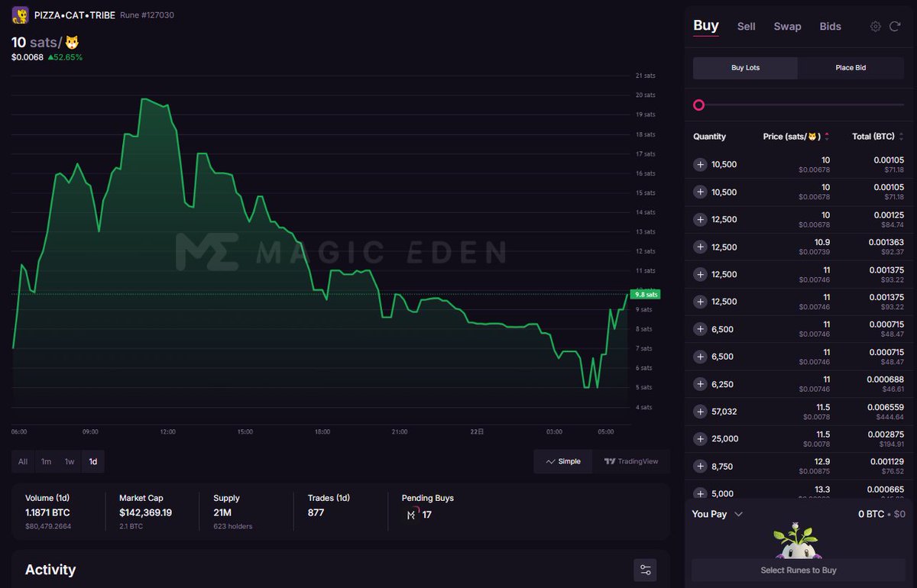Click the Pending Buys 17 count
The image size is (917, 588).
coord(427,515)
